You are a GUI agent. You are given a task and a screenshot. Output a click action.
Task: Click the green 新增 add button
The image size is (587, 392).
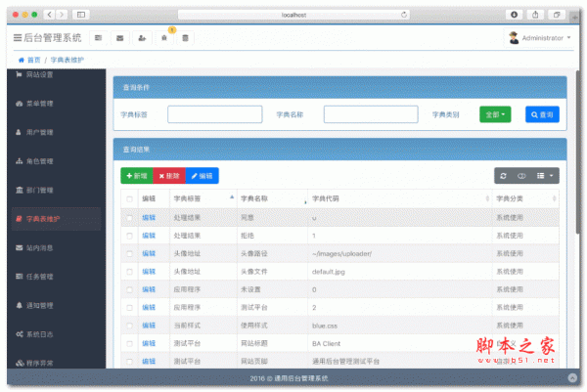coord(137,176)
